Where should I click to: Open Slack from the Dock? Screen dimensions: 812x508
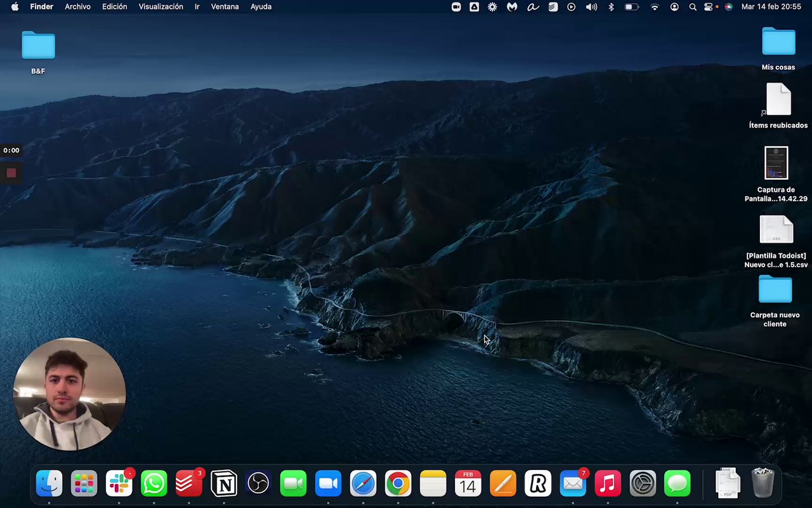tap(119, 484)
